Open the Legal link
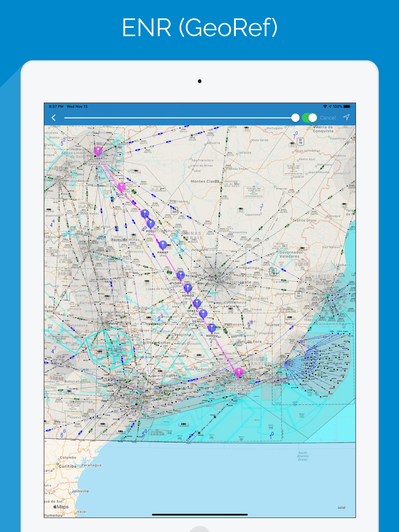The width and height of the screenshot is (399, 532). point(341,507)
